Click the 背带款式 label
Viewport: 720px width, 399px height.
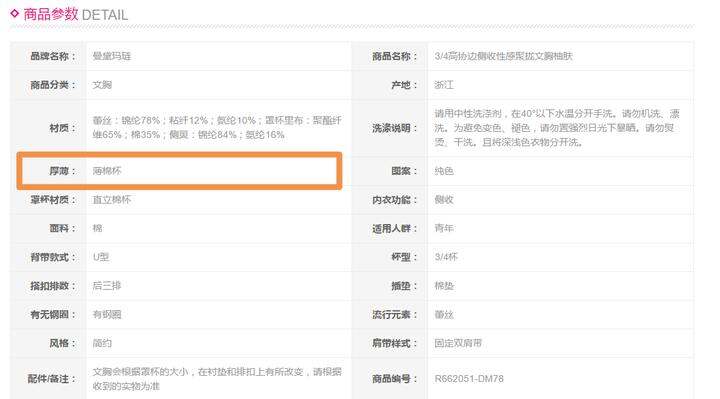click(x=53, y=257)
